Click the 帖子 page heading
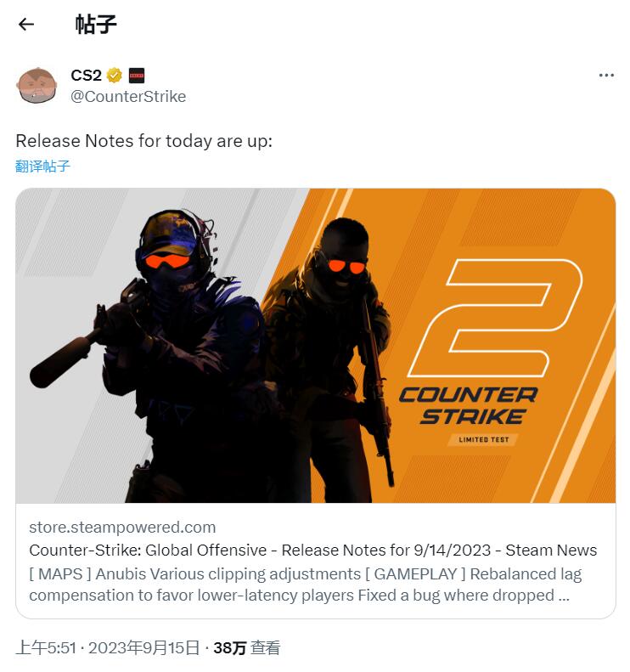The height and width of the screenshot is (672, 630). pos(96,25)
